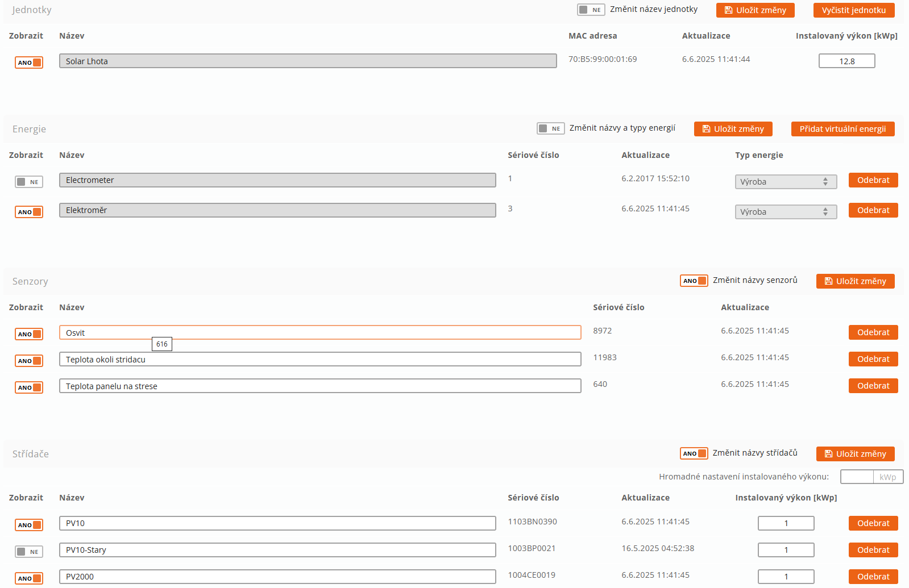Screen dimensions: 909x588
Task: Click the Osvit sensor name field
Action: tap(319, 332)
